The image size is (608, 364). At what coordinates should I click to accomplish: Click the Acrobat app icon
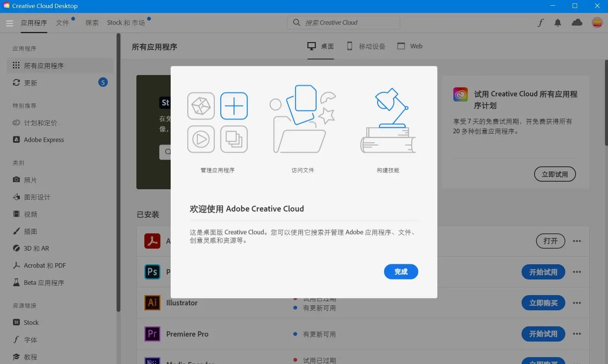pyautogui.click(x=152, y=241)
